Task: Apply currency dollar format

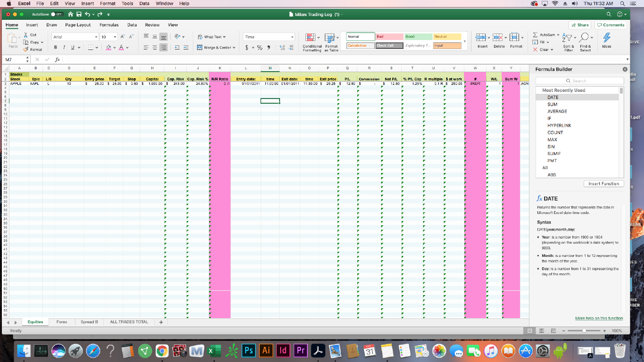Action: [x=247, y=48]
